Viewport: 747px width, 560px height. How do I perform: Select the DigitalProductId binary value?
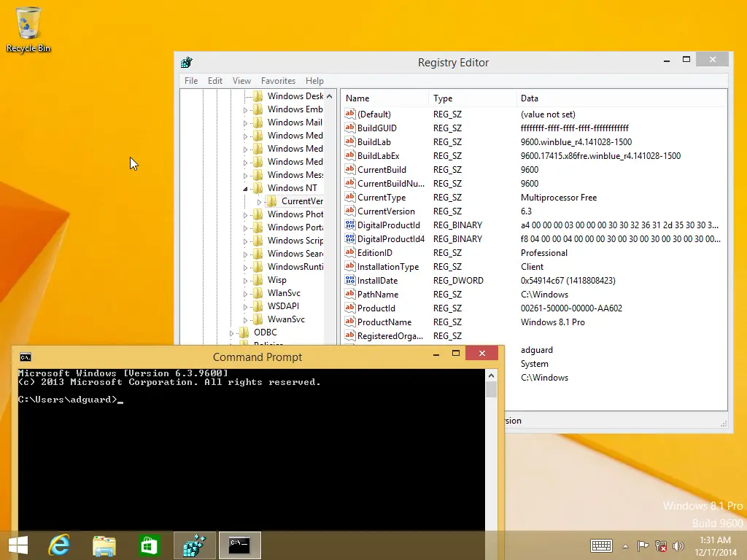388,225
